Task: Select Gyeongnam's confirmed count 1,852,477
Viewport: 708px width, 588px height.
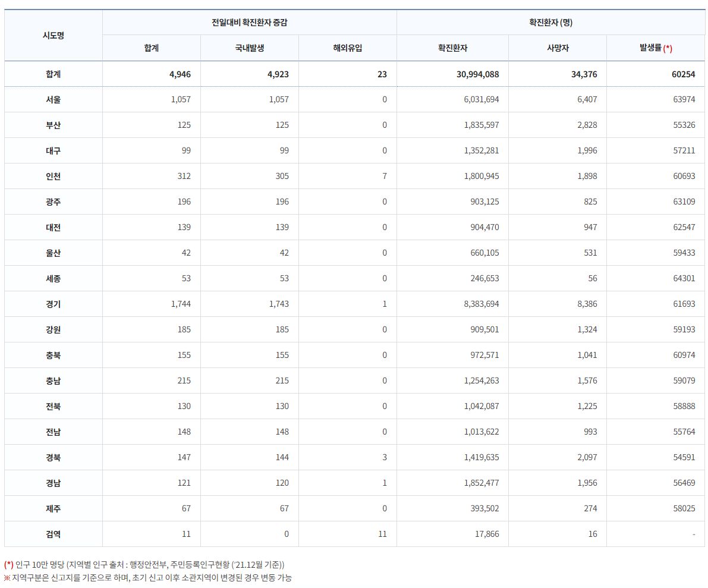Action: pos(482,483)
